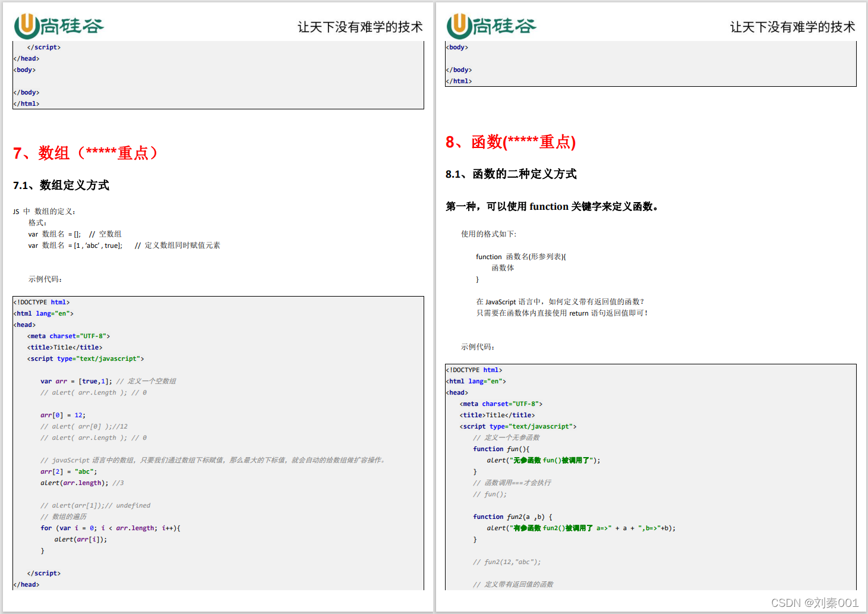Click code line function fun(){
The image size is (868, 614).
tap(501, 449)
